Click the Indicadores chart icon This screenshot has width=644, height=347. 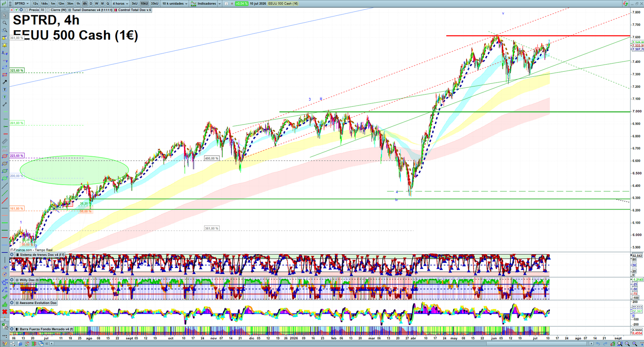pos(194,4)
